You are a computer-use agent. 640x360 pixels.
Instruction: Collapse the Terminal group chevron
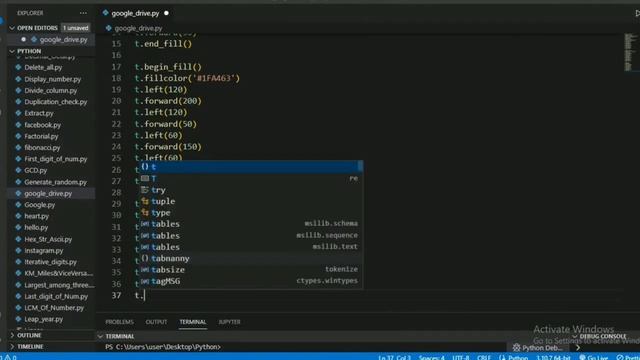[100, 336]
